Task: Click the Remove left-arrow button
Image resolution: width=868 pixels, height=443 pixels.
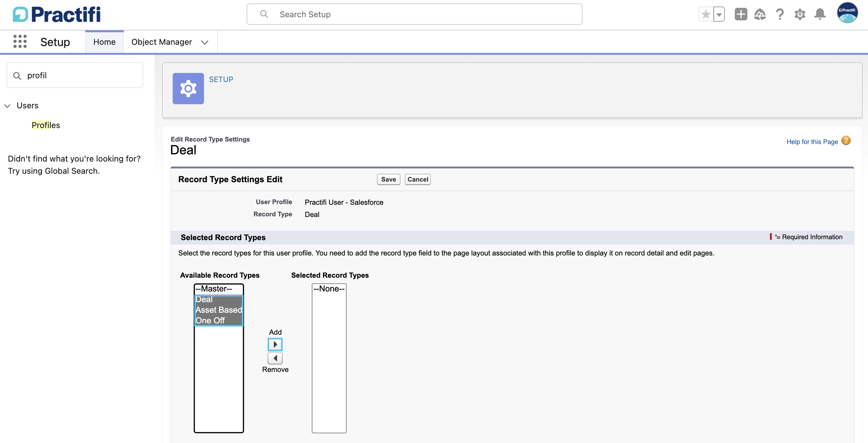Action: tap(275, 358)
